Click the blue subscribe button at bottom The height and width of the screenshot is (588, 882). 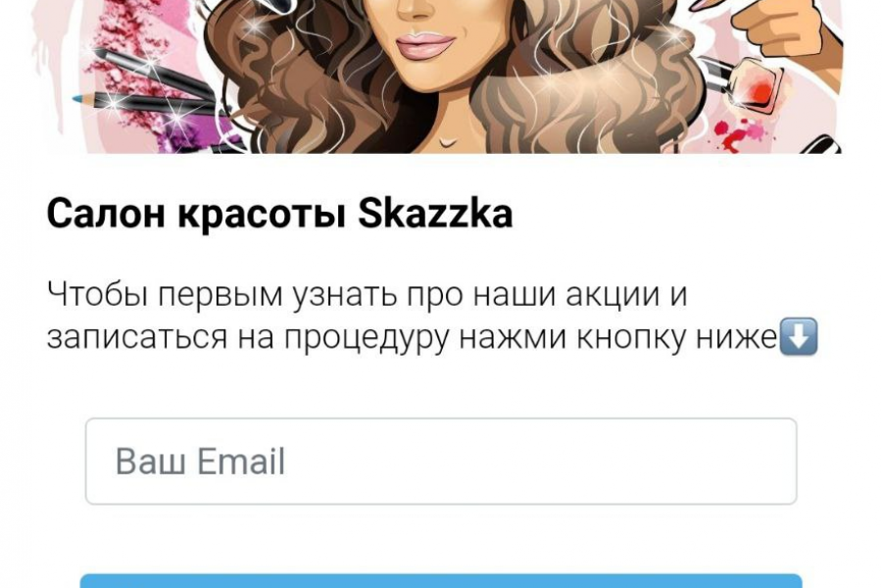pyautogui.click(x=441, y=581)
